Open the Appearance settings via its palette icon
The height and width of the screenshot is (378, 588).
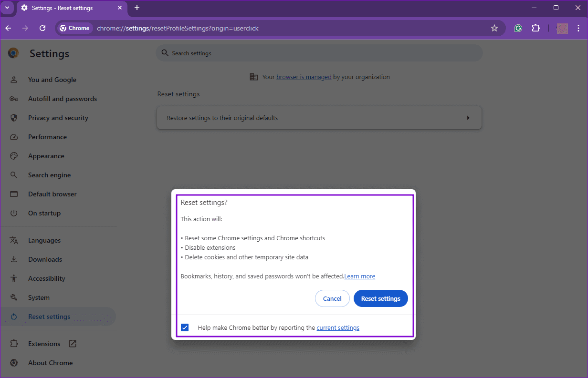pyautogui.click(x=14, y=156)
